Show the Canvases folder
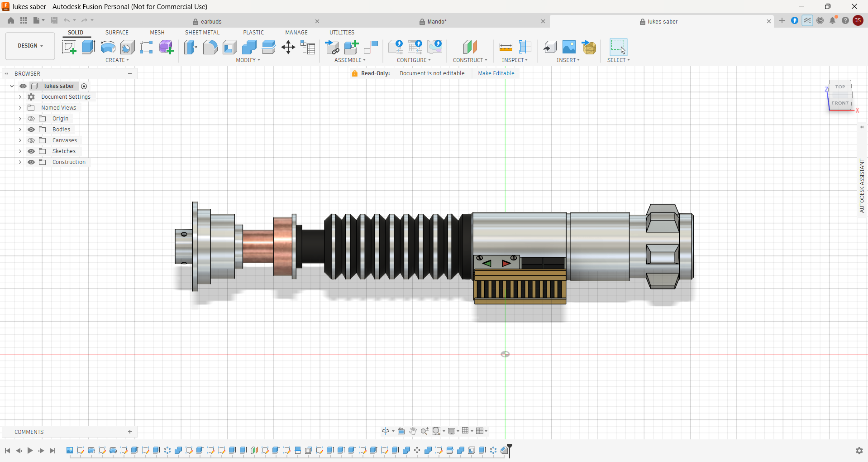 click(31, 140)
